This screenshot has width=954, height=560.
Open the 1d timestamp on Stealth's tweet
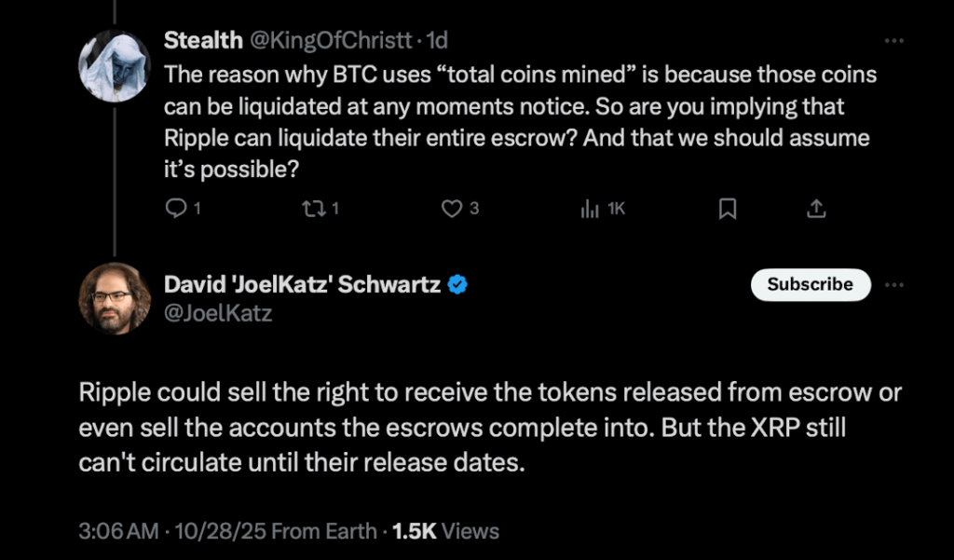point(437,40)
